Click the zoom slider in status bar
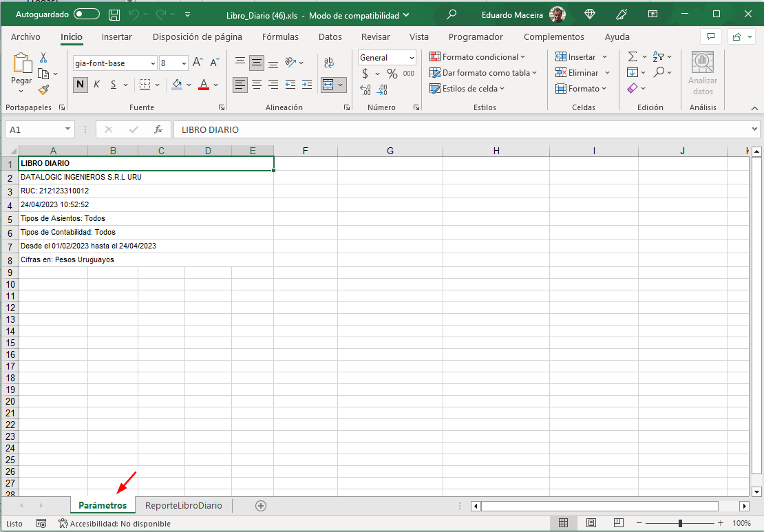 [680, 523]
